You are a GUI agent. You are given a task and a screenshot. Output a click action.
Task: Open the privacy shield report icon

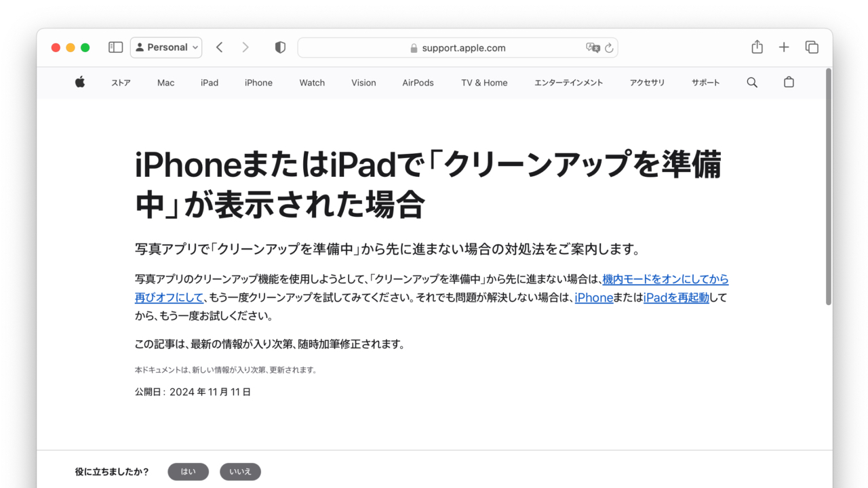pos(280,47)
